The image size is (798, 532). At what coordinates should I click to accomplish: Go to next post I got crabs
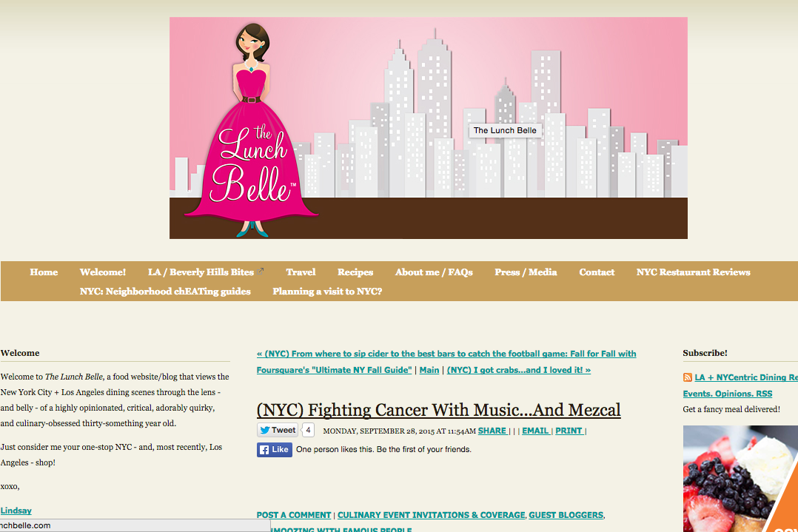point(519,370)
